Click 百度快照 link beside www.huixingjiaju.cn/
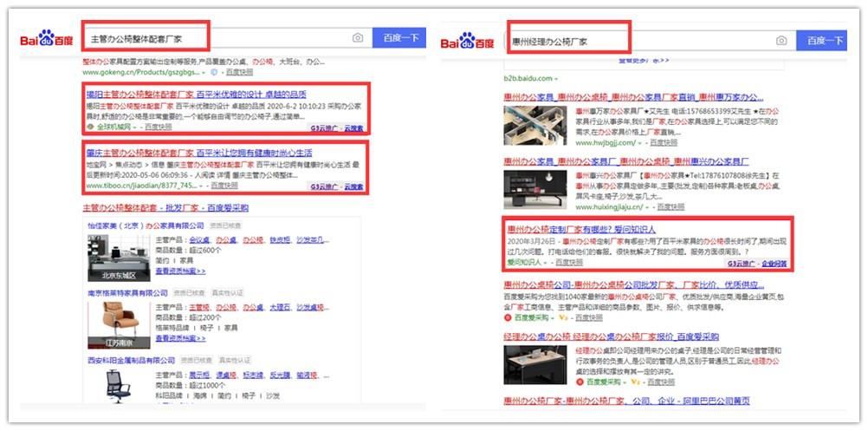The height and width of the screenshot is (431, 868). pos(671,207)
